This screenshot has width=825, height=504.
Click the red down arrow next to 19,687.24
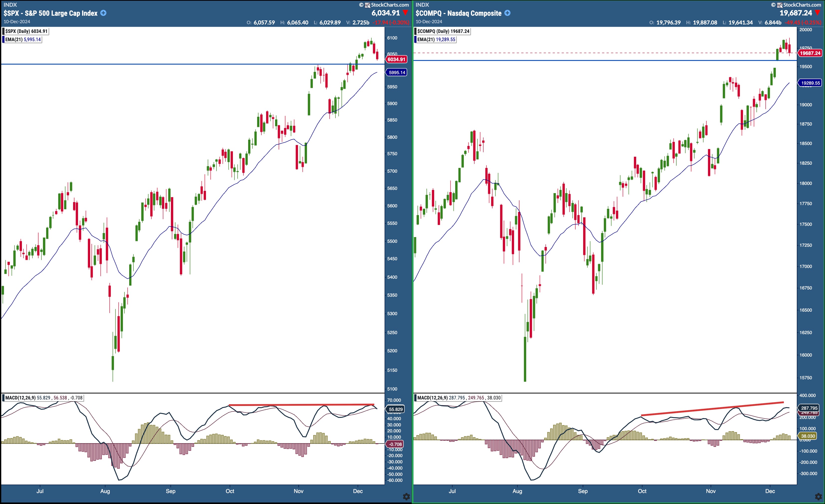(817, 13)
